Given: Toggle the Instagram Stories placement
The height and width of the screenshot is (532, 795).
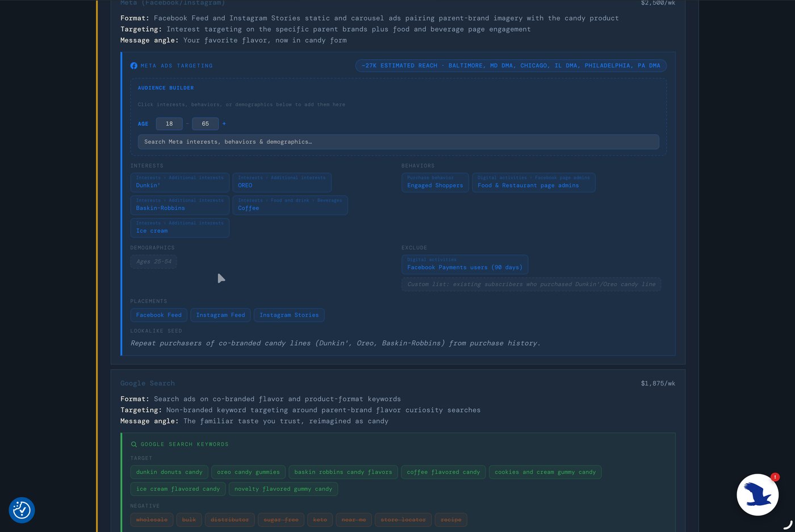Looking at the screenshot, I should tap(289, 315).
